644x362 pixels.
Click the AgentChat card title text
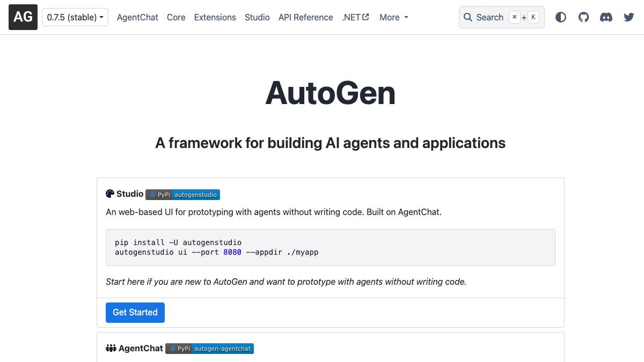[141, 348]
